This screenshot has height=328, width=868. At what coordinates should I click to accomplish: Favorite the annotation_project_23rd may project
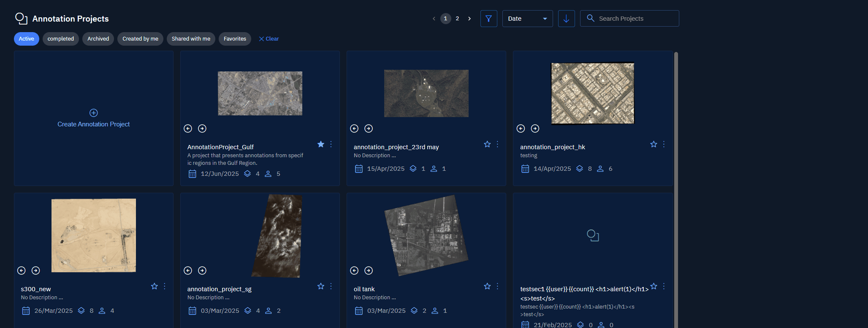click(x=487, y=145)
